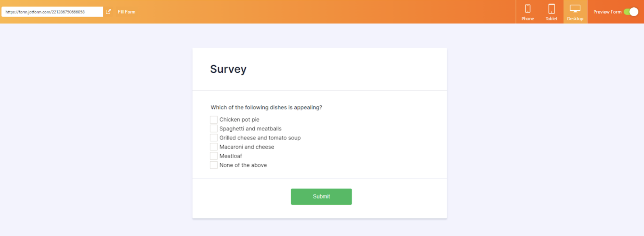Click the dishes question text

pos(266,107)
